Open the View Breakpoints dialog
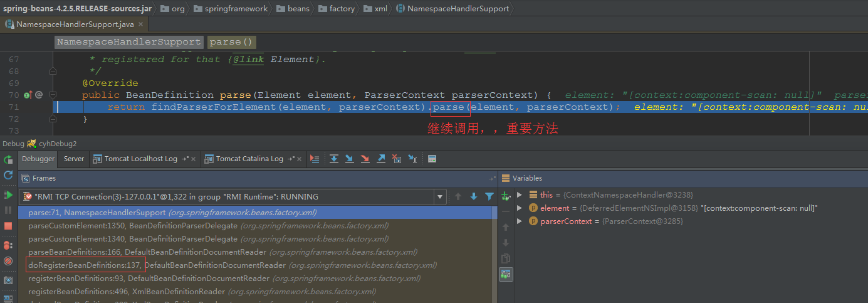 8,245
